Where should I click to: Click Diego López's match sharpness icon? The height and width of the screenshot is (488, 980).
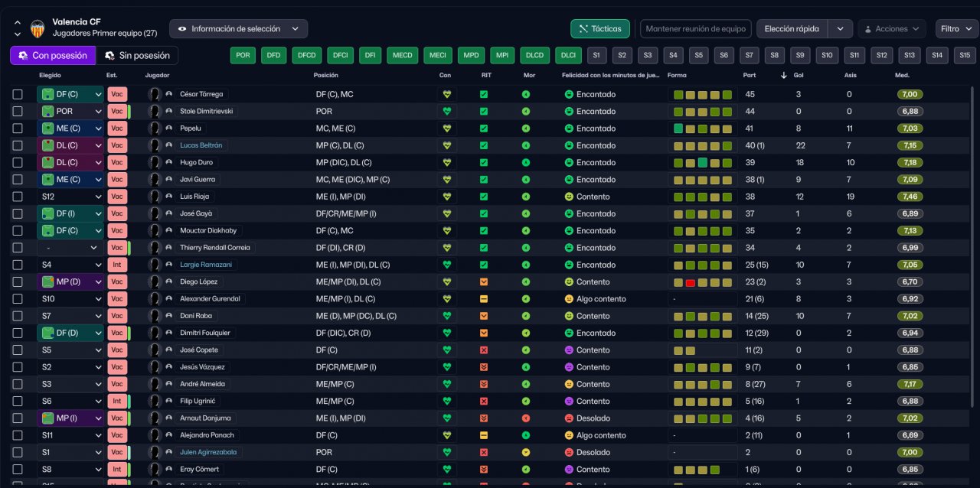click(484, 282)
